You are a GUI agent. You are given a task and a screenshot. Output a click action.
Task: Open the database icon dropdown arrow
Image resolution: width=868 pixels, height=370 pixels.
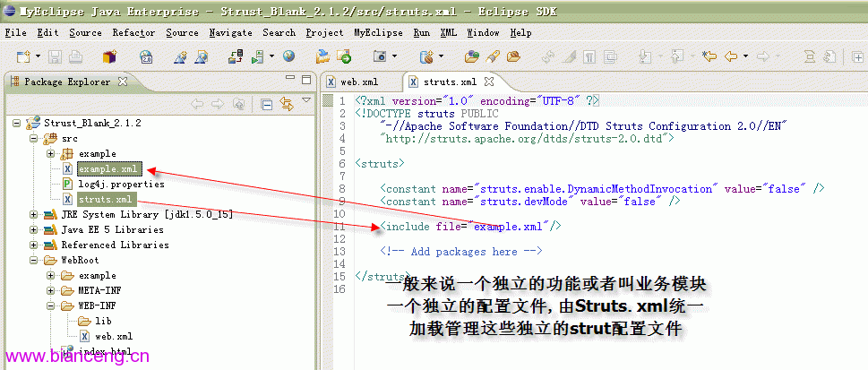(441, 56)
